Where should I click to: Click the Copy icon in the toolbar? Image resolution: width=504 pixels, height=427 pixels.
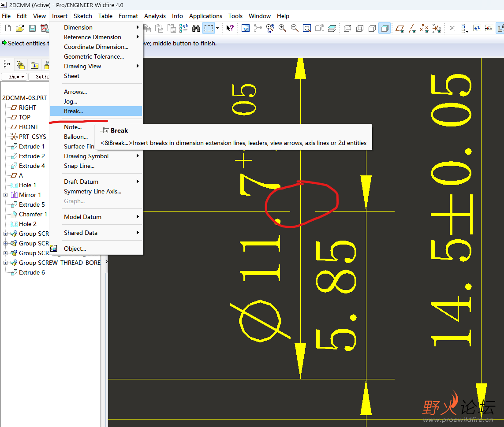[x=147, y=28]
